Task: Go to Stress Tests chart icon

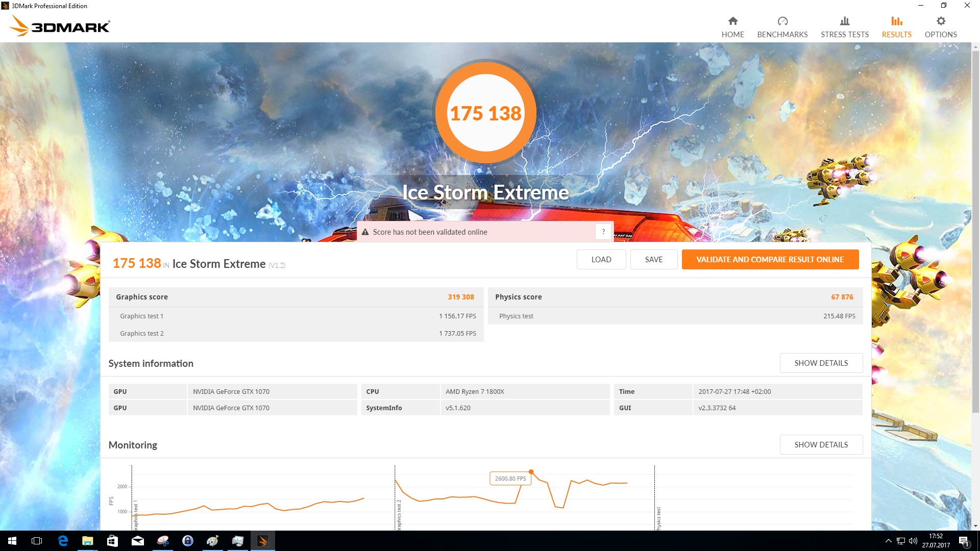Action: tap(844, 21)
